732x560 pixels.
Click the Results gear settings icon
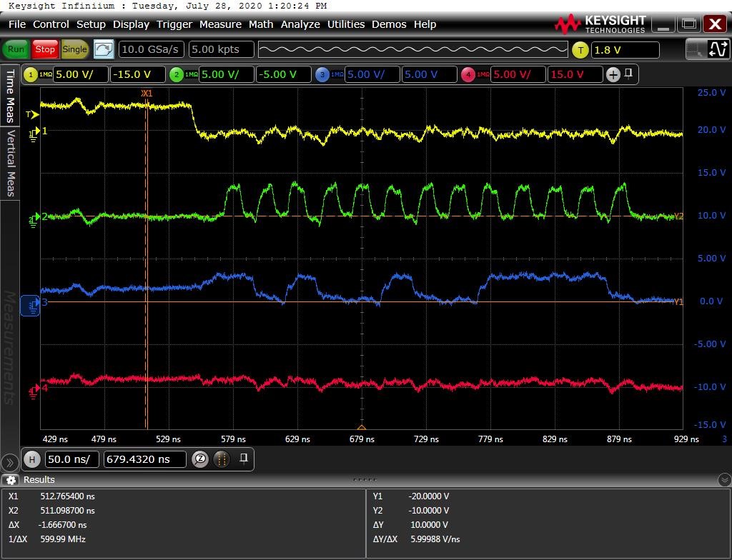coord(11,480)
